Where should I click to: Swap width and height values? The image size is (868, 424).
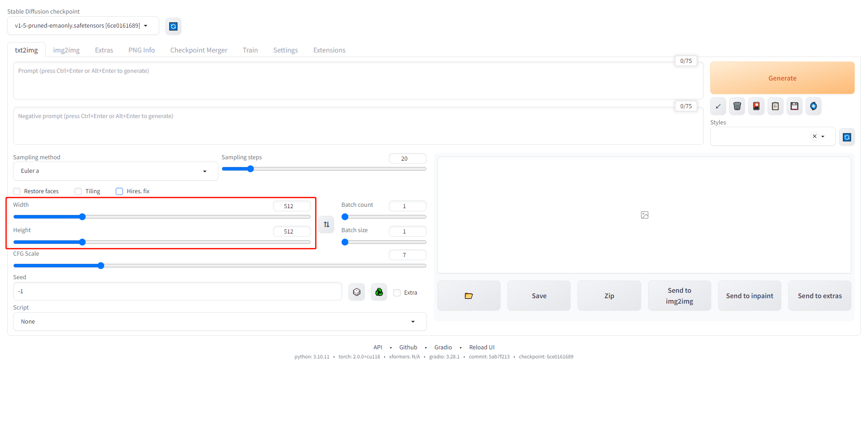[326, 224]
